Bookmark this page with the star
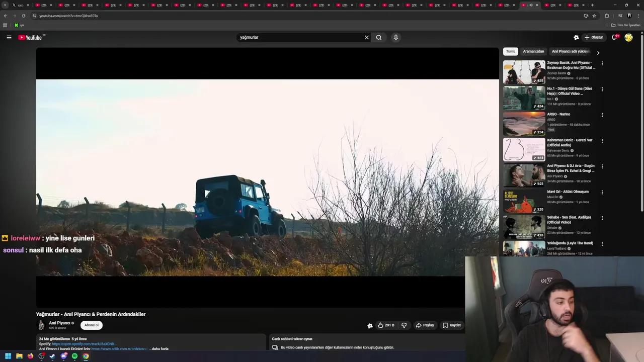Image resolution: width=644 pixels, height=362 pixels. coord(594,16)
